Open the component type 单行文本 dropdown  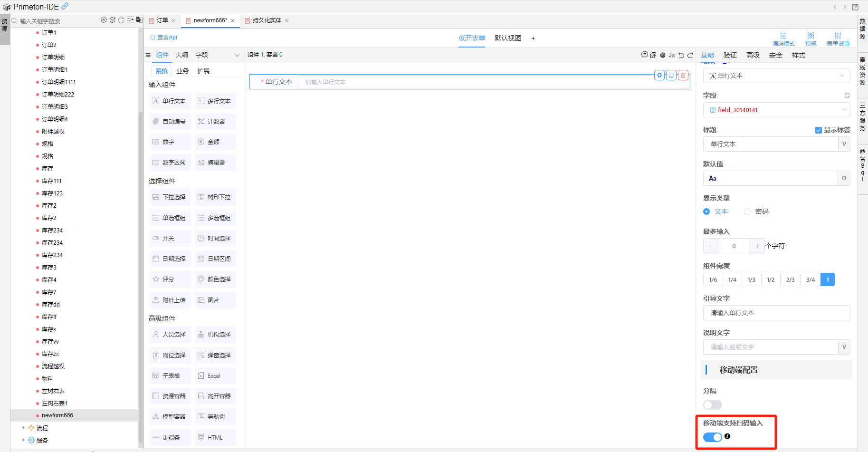point(777,76)
